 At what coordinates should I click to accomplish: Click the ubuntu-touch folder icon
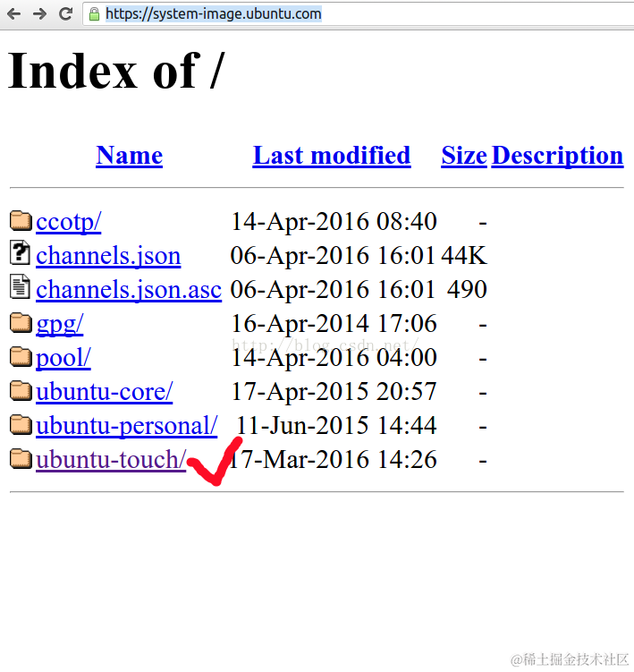[x=21, y=458]
